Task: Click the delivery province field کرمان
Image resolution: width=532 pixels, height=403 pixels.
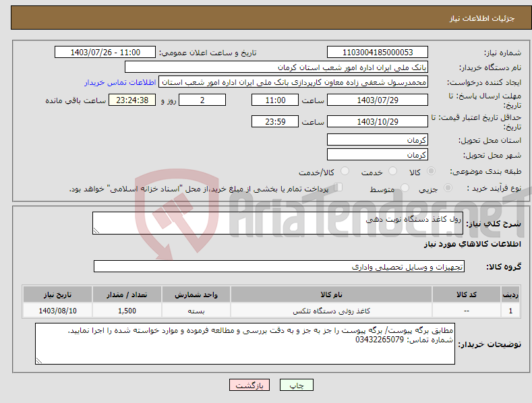Action: pyautogui.click(x=378, y=139)
